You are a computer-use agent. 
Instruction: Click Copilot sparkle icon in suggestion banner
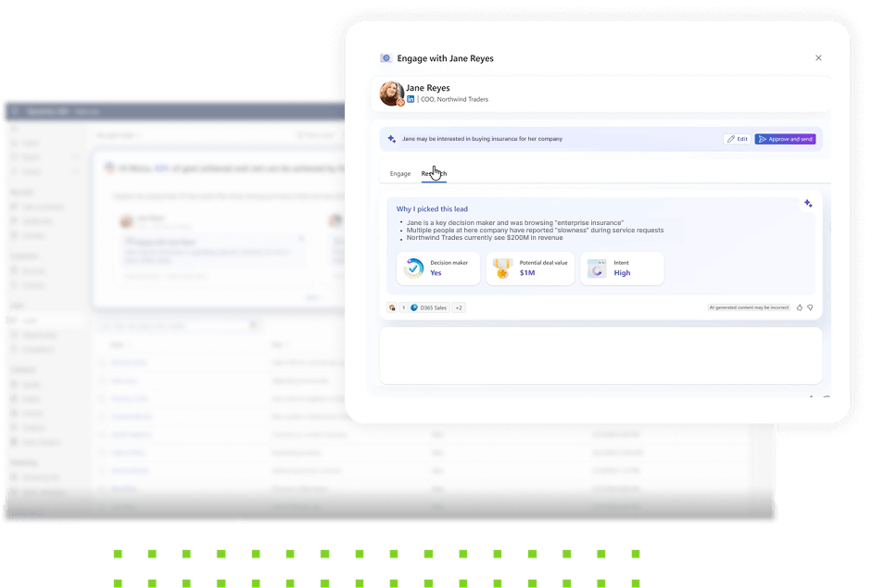391,139
